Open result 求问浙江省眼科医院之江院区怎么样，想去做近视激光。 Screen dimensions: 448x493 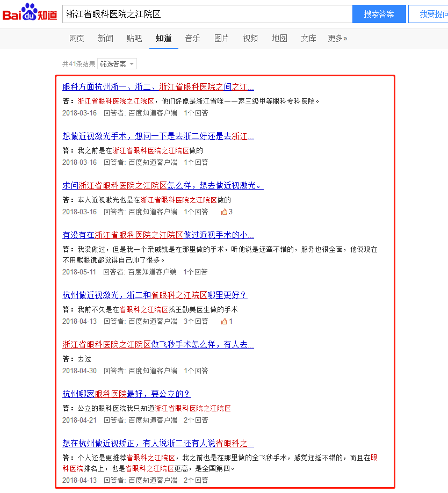163,185
